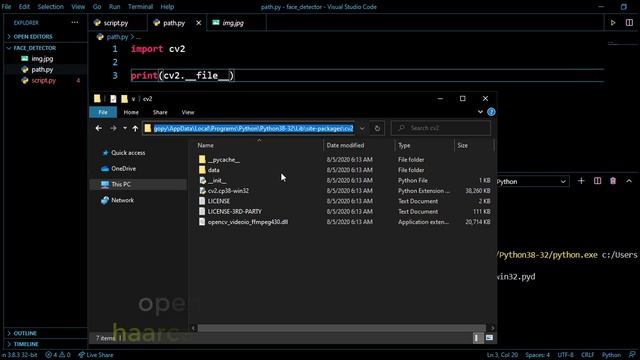Expand the Outline section

coord(25,333)
